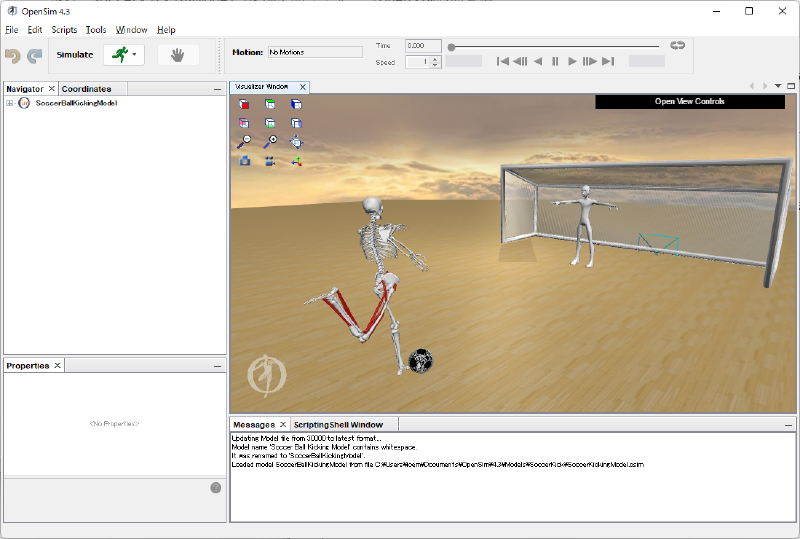Open the Tools menu
The width and height of the screenshot is (800, 539).
pos(96,30)
